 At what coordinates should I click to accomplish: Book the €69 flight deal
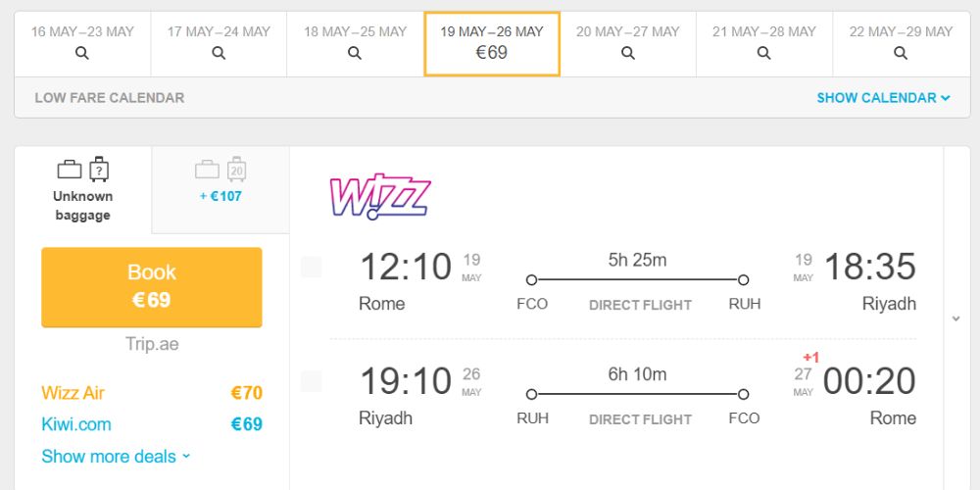pos(152,287)
